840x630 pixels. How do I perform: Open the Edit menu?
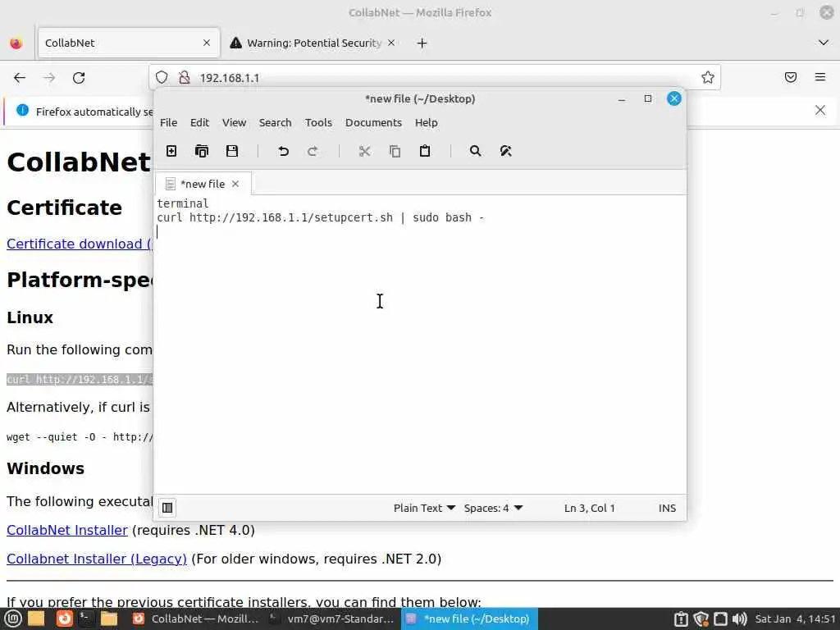pos(199,123)
